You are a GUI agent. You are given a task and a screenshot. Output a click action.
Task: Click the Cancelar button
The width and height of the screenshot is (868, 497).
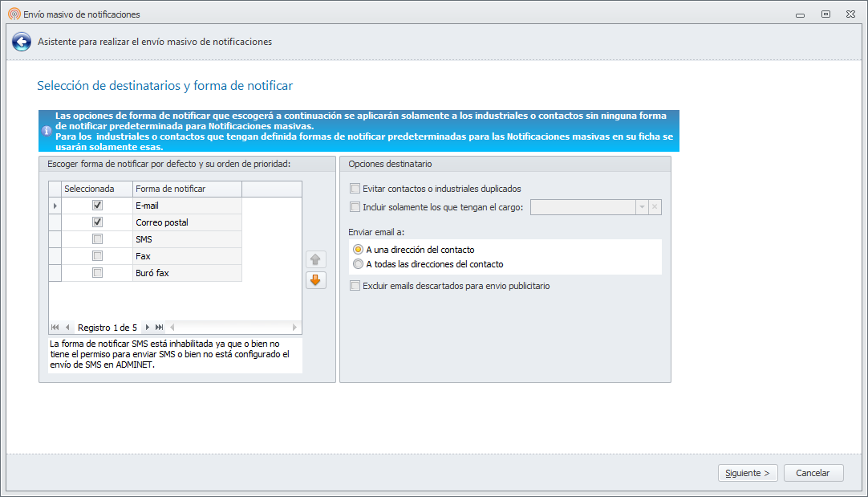click(813, 473)
